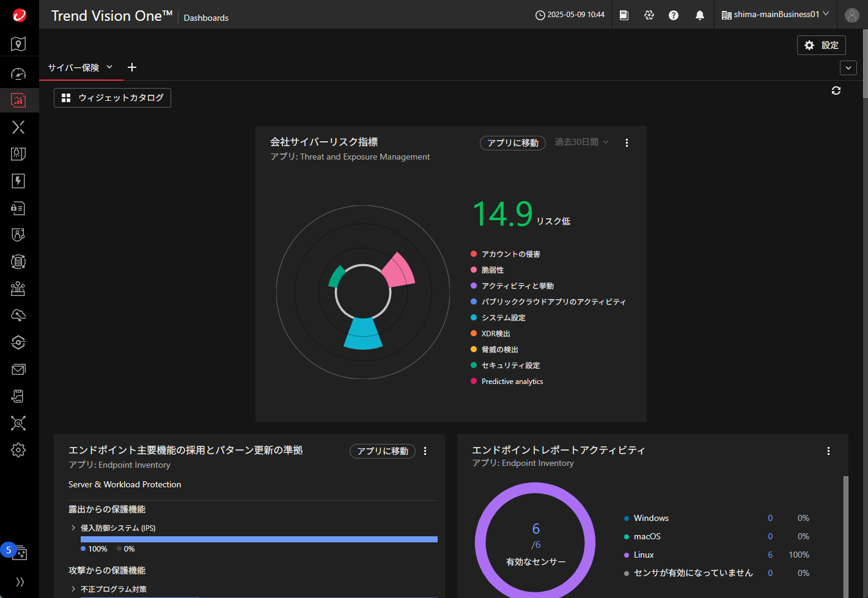Select the Dashboards chart sidebar icon
Viewport: 868px width, 598px height.
point(18,100)
